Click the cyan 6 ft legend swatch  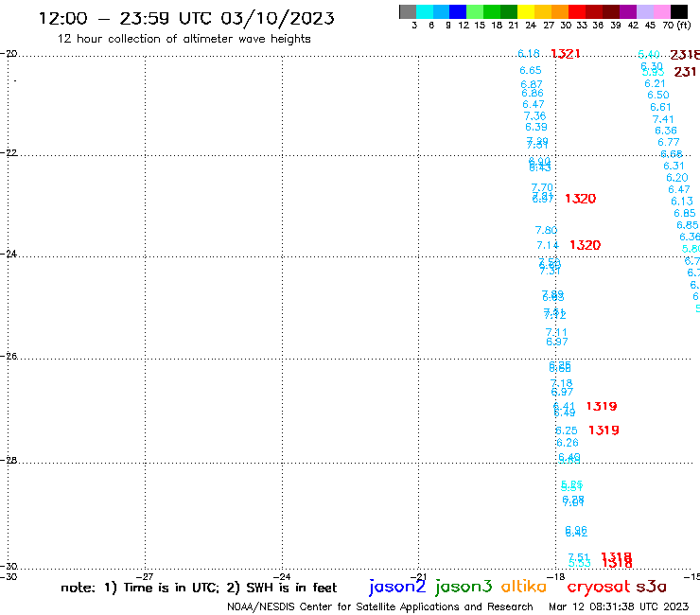point(425,12)
